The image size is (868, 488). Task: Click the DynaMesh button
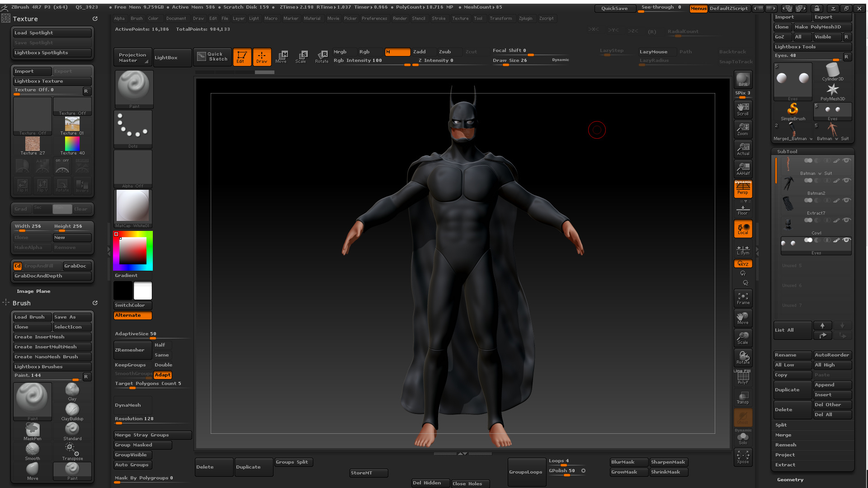132,405
